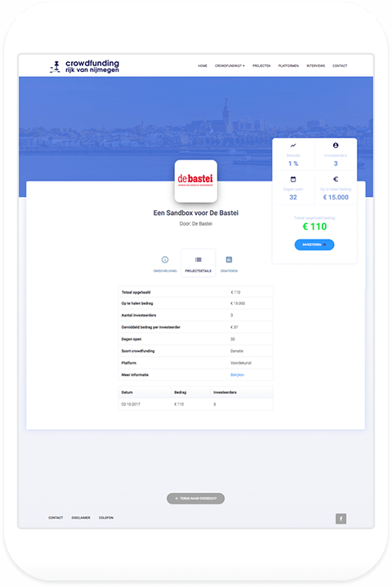Expand the Crowdfunding? dropdown menu
Viewport: 392px width, 587px height.
pyautogui.click(x=229, y=66)
